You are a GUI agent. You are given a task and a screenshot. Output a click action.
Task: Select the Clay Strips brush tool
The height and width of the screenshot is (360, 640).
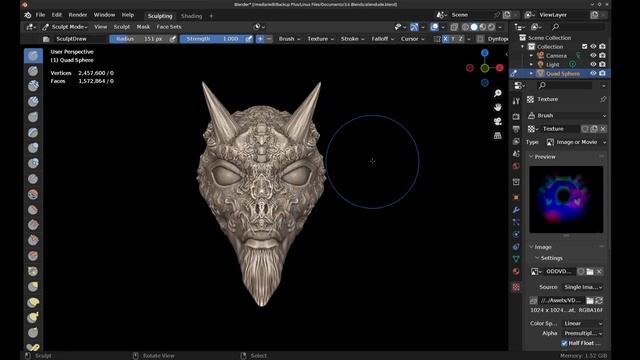point(33,102)
